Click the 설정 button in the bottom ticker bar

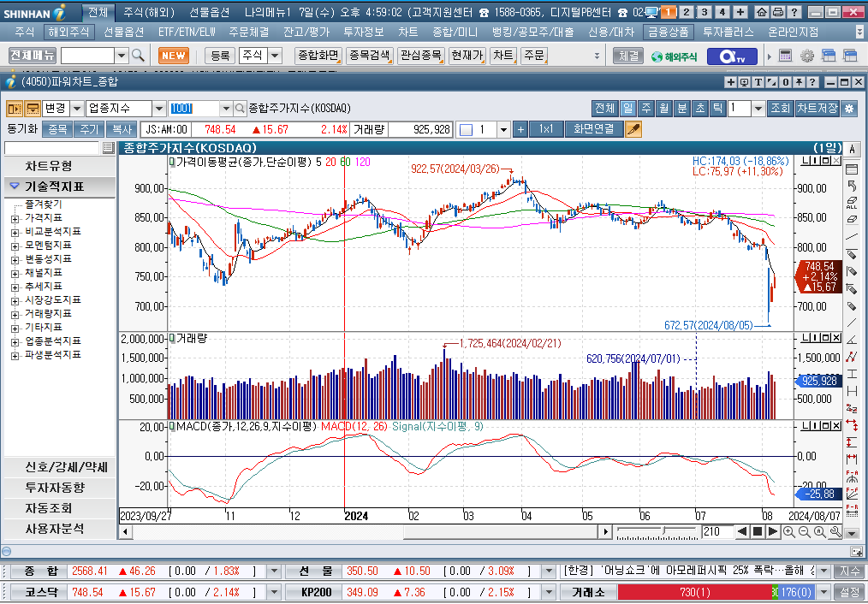[x=850, y=592]
